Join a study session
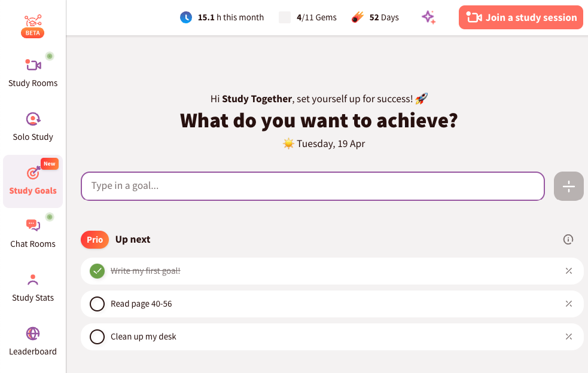The image size is (588, 373). click(x=520, y=17)
